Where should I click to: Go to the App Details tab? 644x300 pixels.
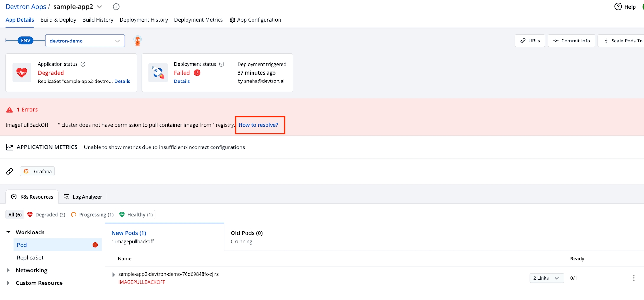[x=20, y=20]
